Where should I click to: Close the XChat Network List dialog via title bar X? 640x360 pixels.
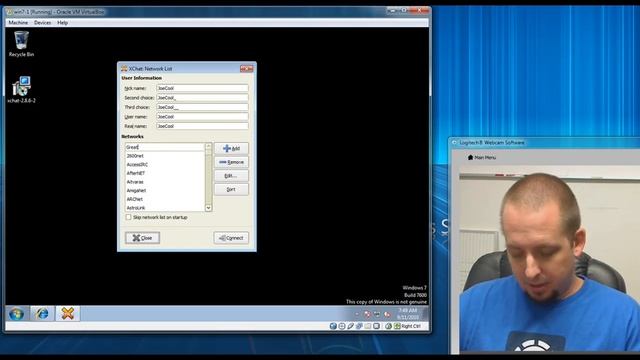(246, 69)
